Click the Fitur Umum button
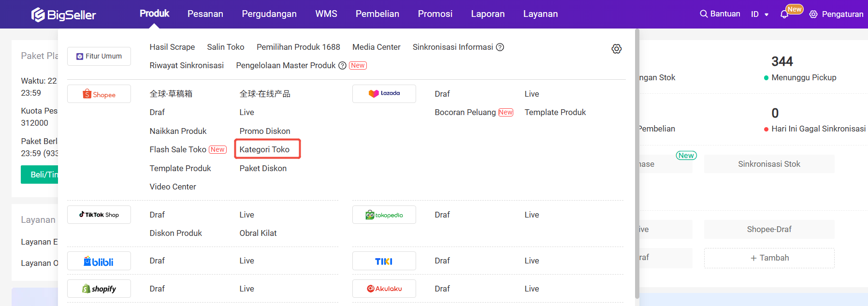Viewport: 868px width, 306px height. tap(99, 57)
